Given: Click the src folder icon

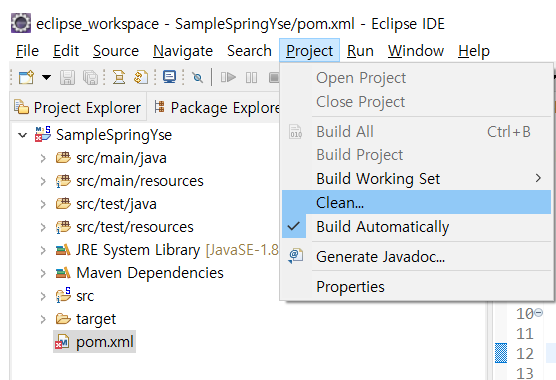Looking at the screenshot, I should 63,295.
